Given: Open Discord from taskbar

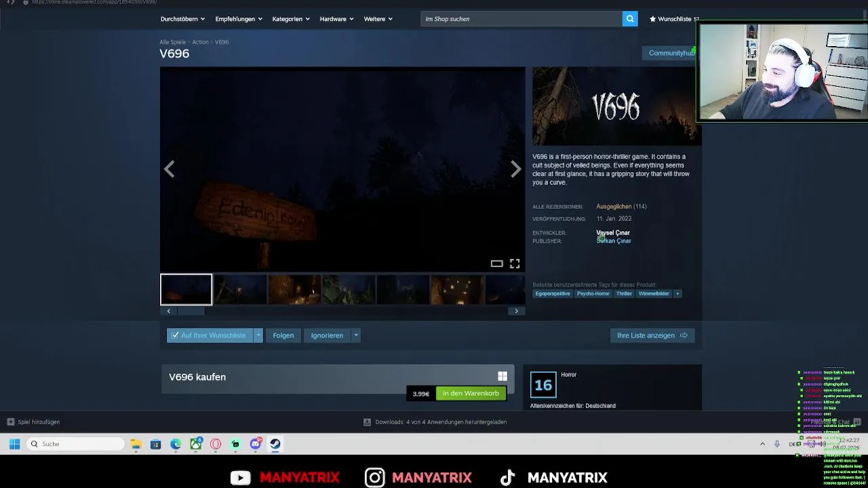Looking at the screenshot, I should click(256, 444).
